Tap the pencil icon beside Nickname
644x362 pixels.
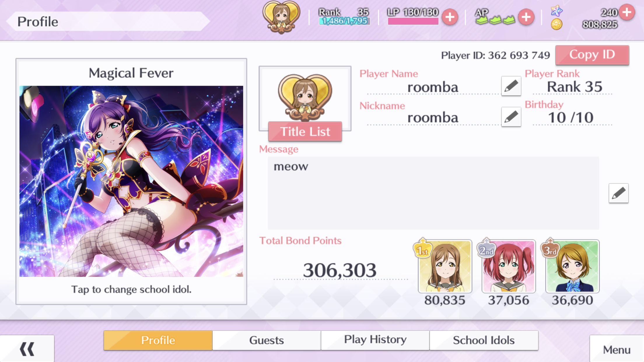pos(511,117)
